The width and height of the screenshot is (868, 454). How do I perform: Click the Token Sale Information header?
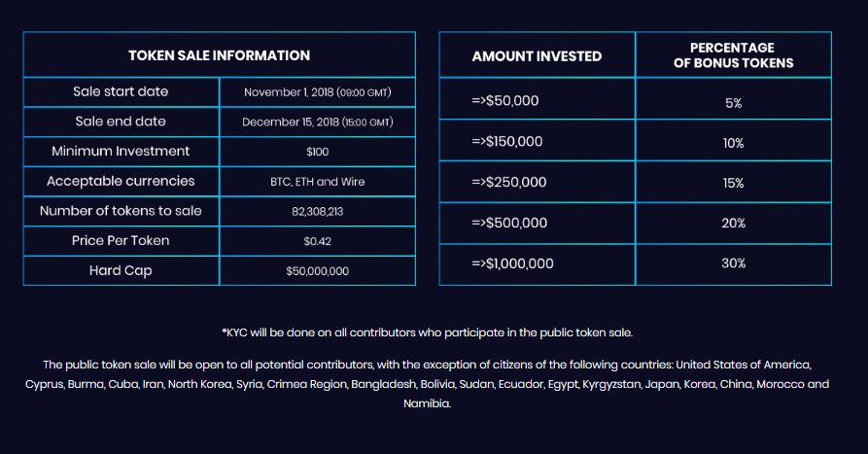click(219, 55)
